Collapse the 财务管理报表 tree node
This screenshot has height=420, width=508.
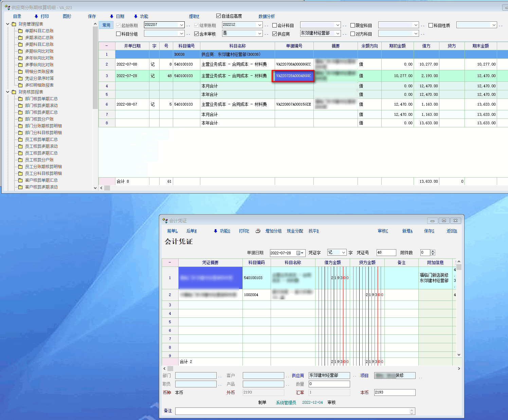(8, 24)
